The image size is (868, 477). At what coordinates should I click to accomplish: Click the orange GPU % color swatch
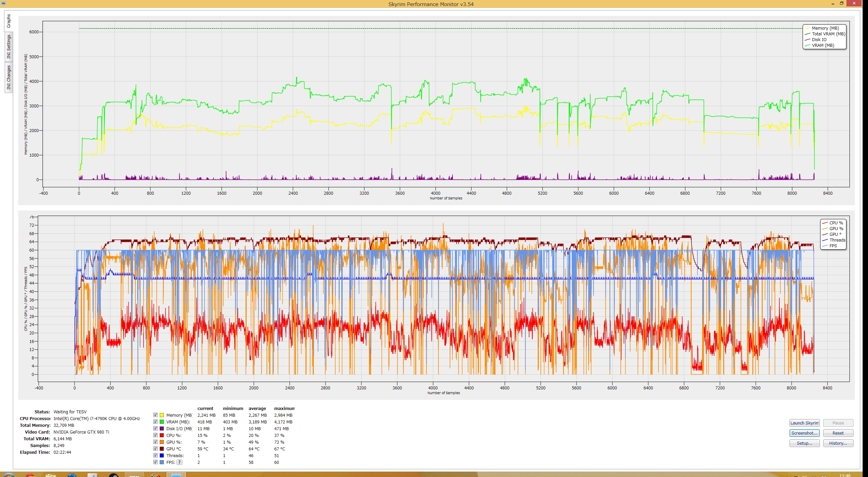click(x=162, y=442)
